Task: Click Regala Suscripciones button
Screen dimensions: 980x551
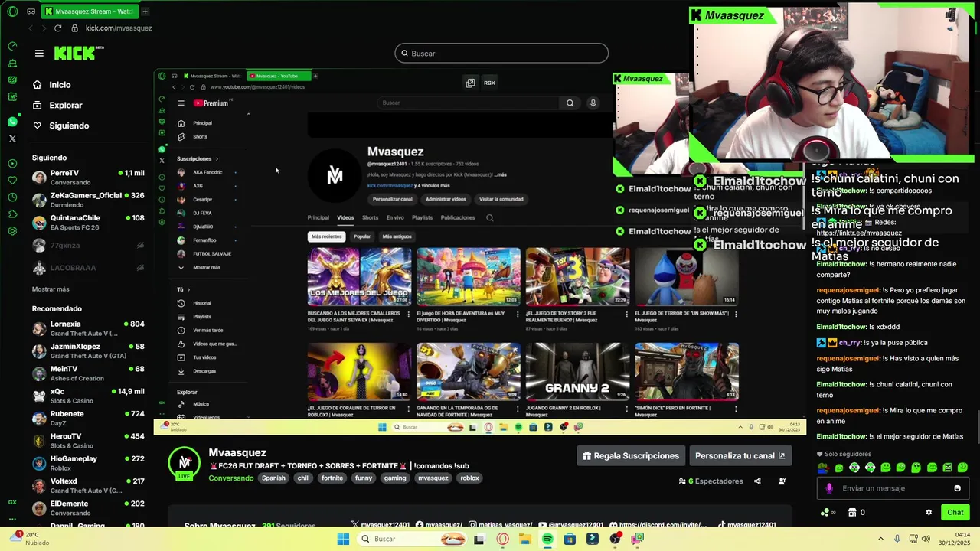Action: click(631, 456)
